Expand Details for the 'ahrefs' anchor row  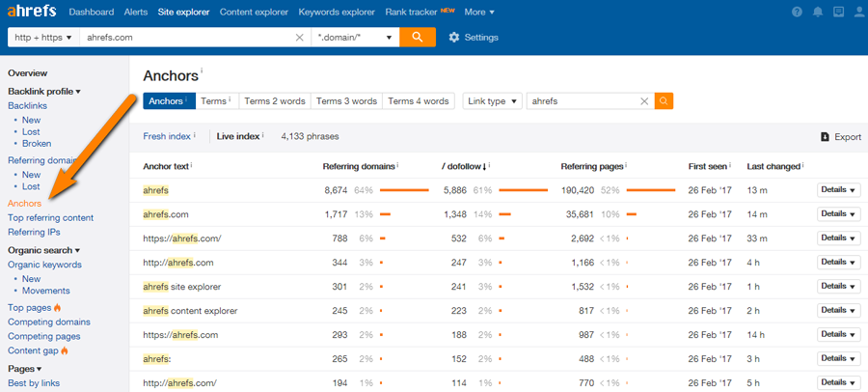click(839, 190)
